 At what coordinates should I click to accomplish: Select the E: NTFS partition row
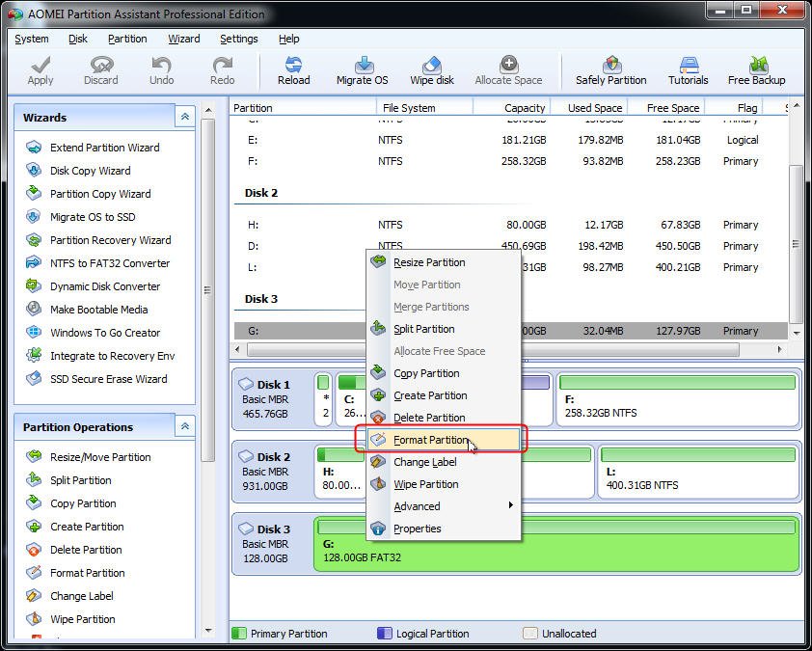pos(510,141)
